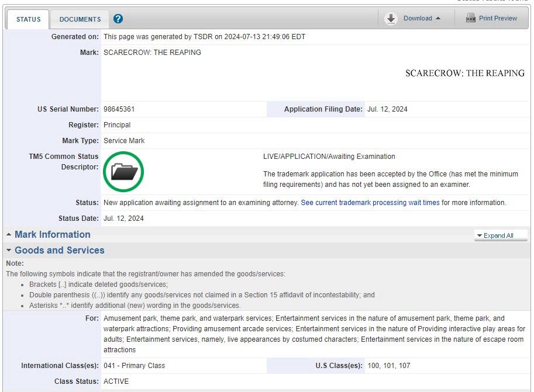Open the trademark processing wait times link

(x=370, y=203)
